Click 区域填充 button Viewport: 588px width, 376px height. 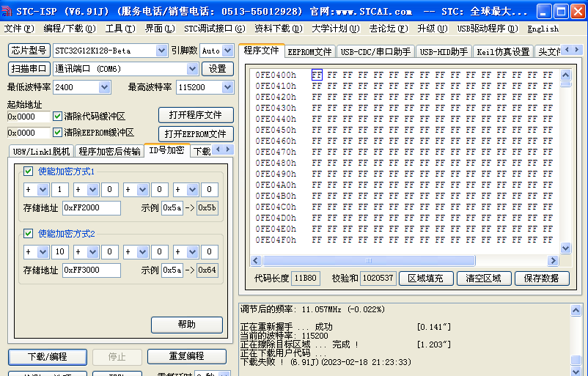[x=426, y=279]
